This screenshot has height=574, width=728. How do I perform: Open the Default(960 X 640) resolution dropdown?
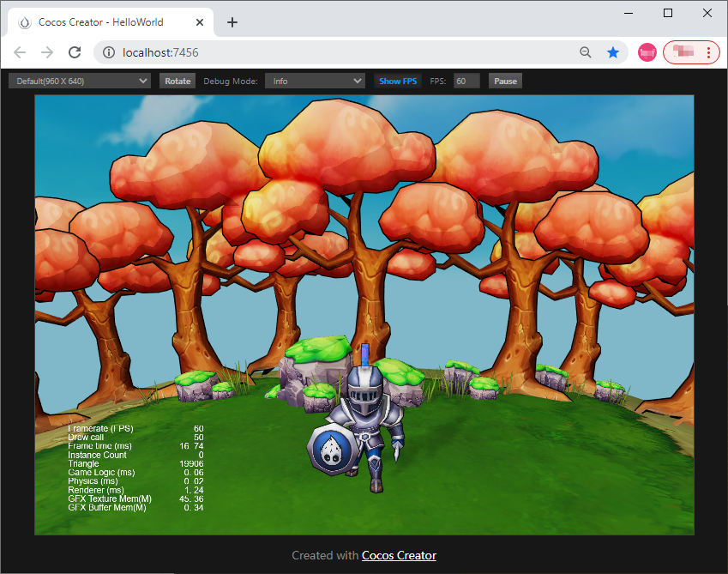click(x=79, y=80)
